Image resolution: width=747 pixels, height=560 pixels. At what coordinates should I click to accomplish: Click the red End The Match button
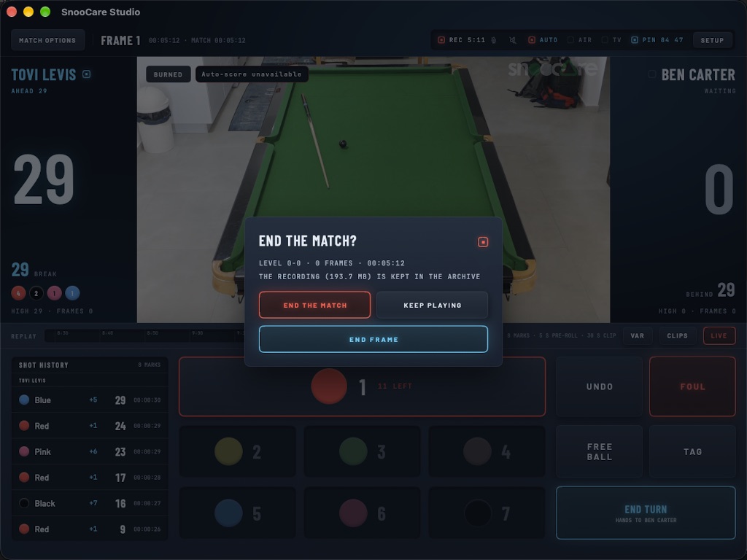[314, 305]
